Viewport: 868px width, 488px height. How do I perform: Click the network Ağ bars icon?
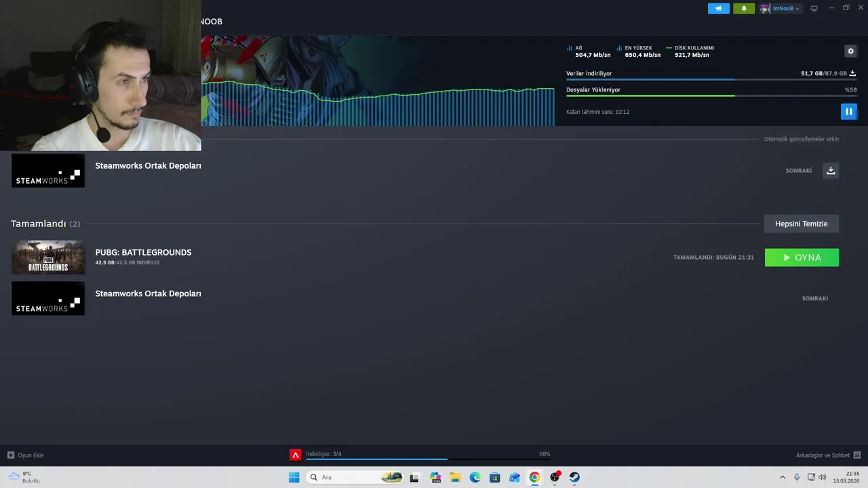[570, 48]
